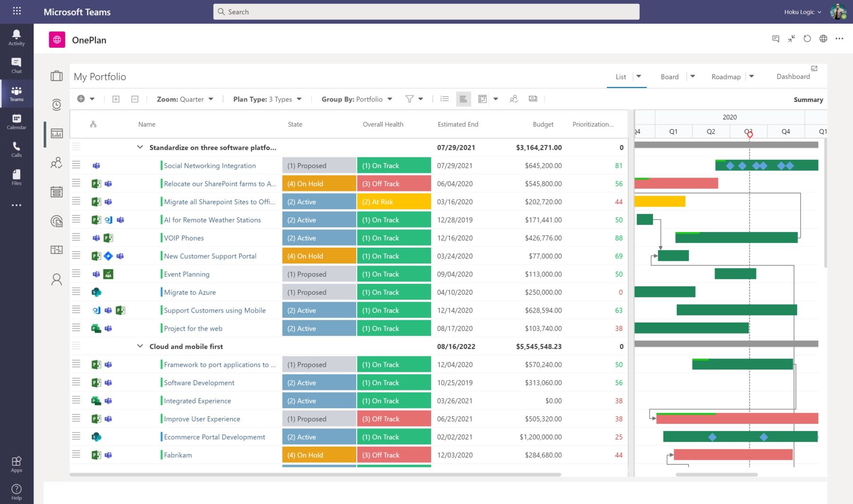This screenshot has height=504, width=853.
Task: Sort by the Budget column header
Action: (x=543, y=124)
